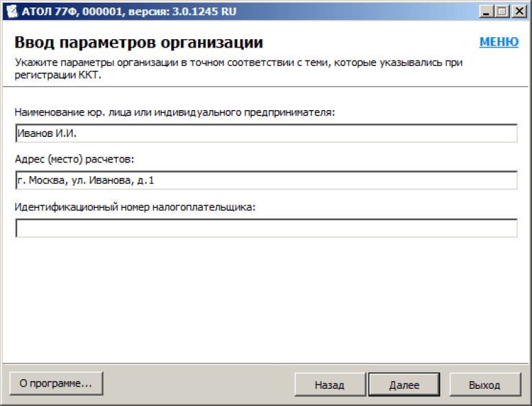Click the О программе... button
The height and width of the screenshot is (406, 532).
56,383
